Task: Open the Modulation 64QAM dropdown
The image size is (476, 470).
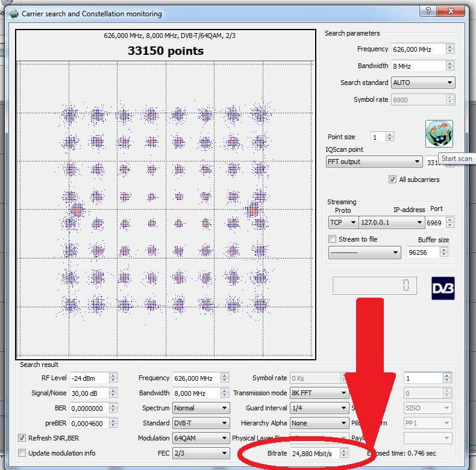Action: 201,438
